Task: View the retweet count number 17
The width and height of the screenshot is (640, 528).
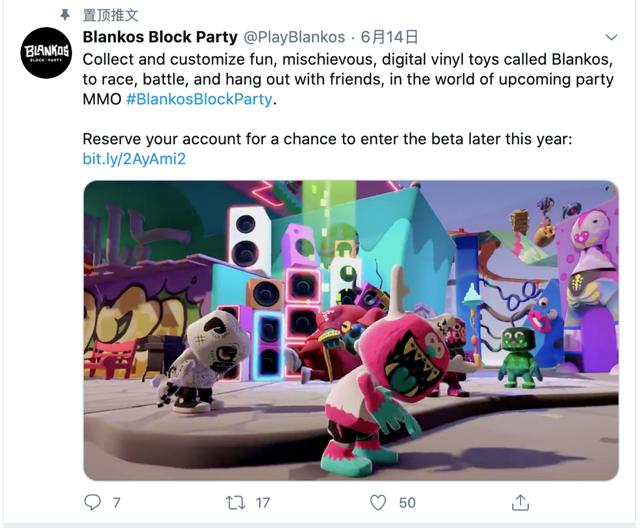Action: 263,503
